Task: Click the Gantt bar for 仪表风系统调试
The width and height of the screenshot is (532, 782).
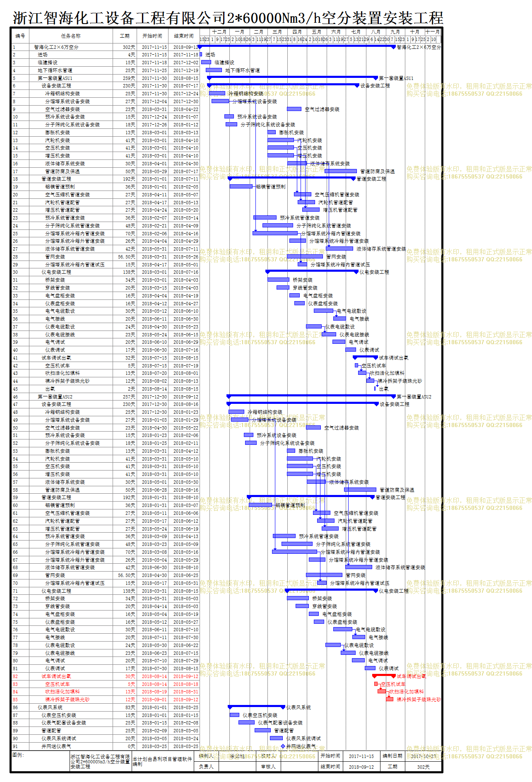Action: (x=277, y=738)
